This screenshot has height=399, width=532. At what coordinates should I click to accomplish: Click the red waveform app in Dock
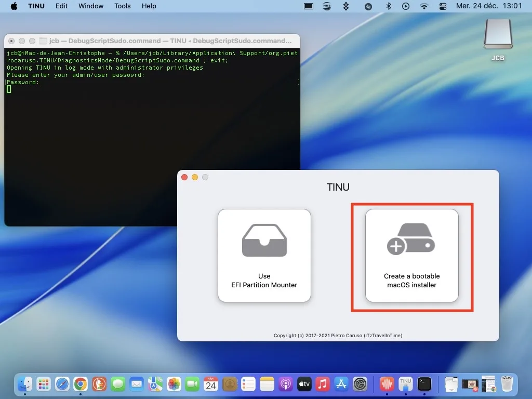pos(387,384)
